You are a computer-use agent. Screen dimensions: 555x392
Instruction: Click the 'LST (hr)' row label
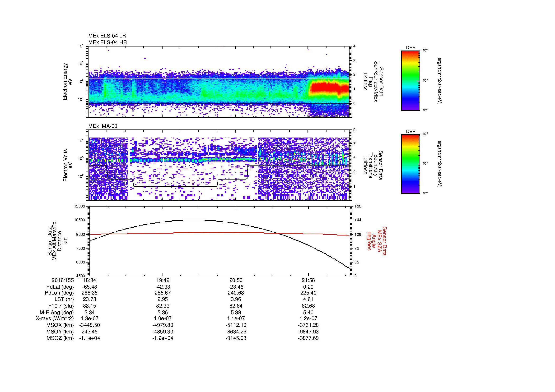point(64,300)
